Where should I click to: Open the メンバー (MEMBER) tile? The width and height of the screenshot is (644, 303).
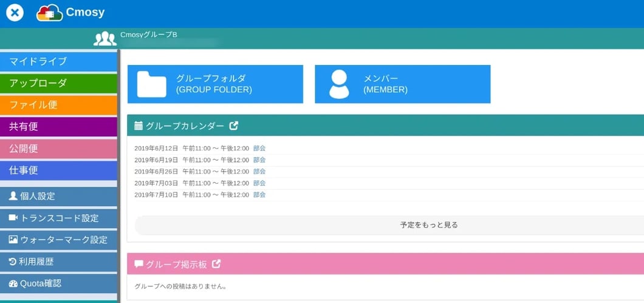[402, 84]
